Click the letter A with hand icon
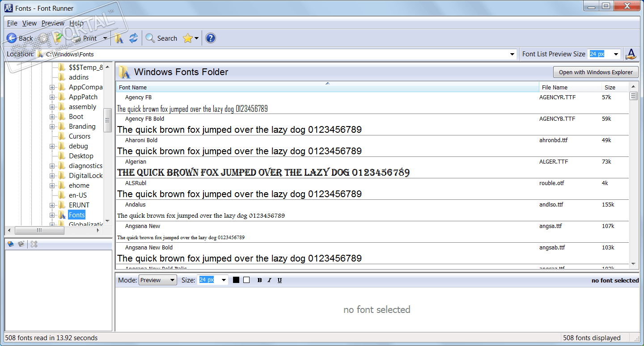Image resolution: width=644 pixels, height=346 pixels. 631,54
